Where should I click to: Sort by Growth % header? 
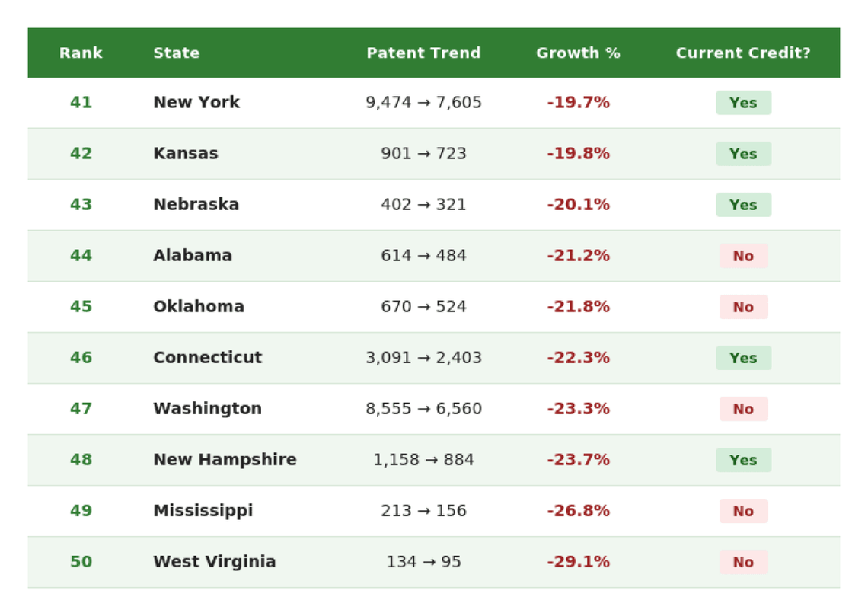coord(578,53)
